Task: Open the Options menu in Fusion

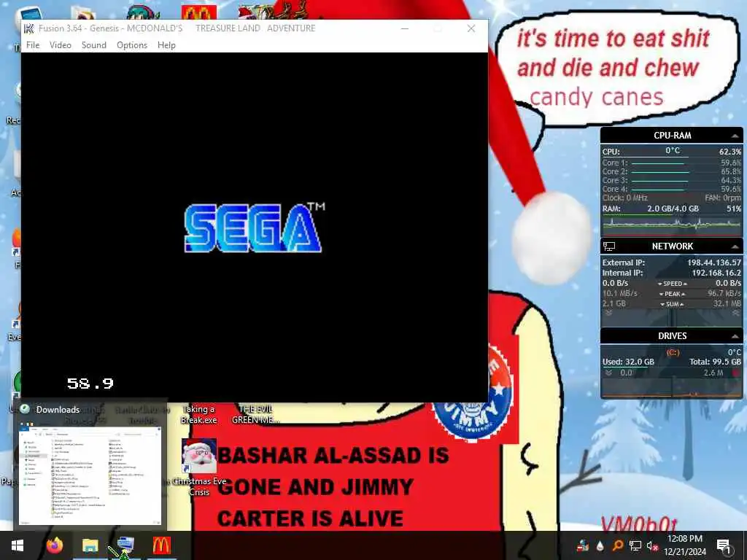Action: pos(132,45)
